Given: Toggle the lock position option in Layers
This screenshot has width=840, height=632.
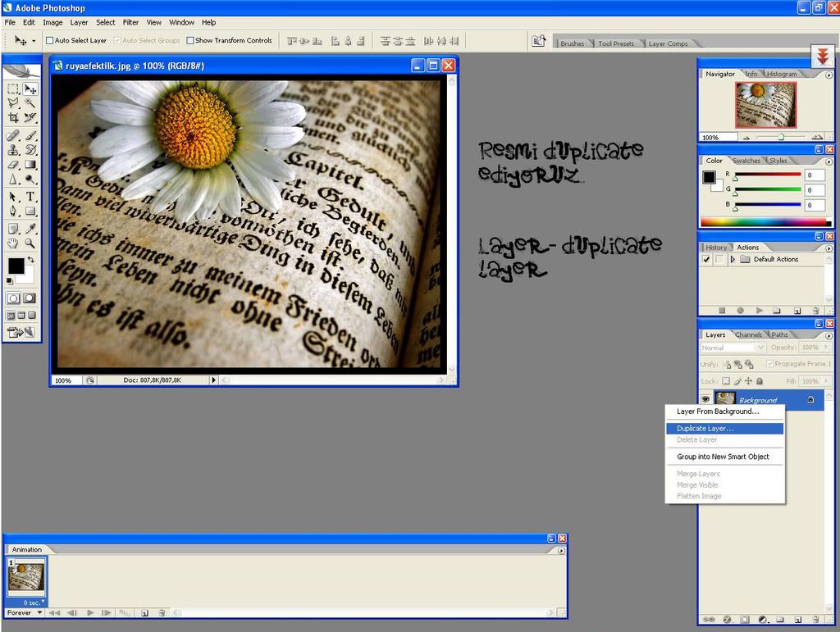Looking at the screenshot, I should coord(748,381).
